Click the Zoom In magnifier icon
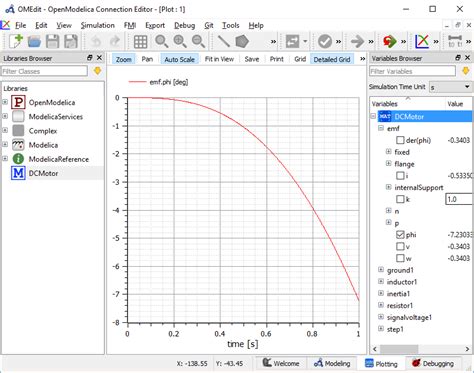Image resolution: width=474 pixels, height=373 pixels. (180, 41)
